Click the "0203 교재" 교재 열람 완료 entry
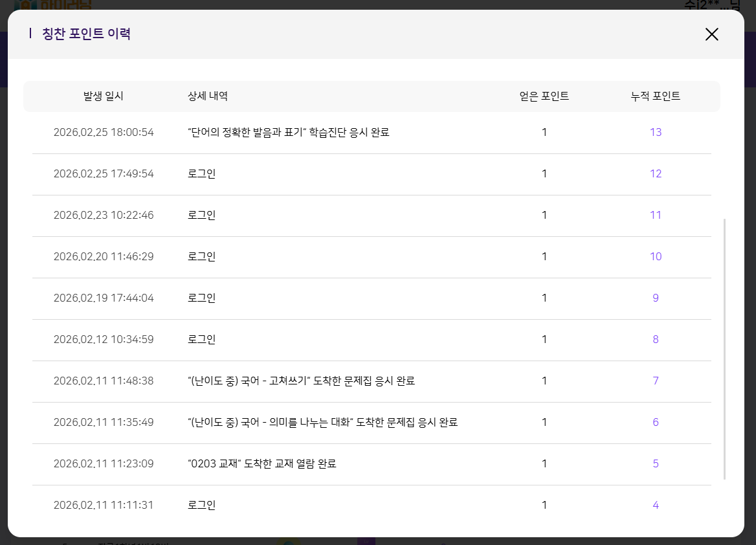 point(261,463)
